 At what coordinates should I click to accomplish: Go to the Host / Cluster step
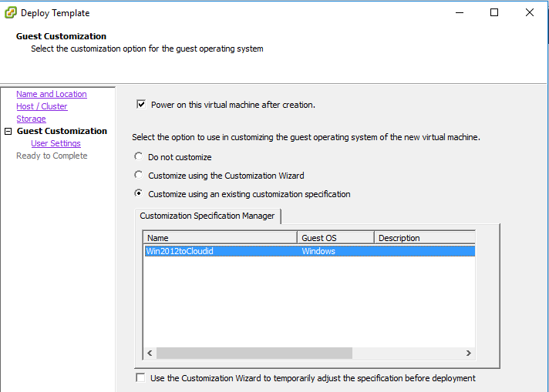[x=42, y=106]
